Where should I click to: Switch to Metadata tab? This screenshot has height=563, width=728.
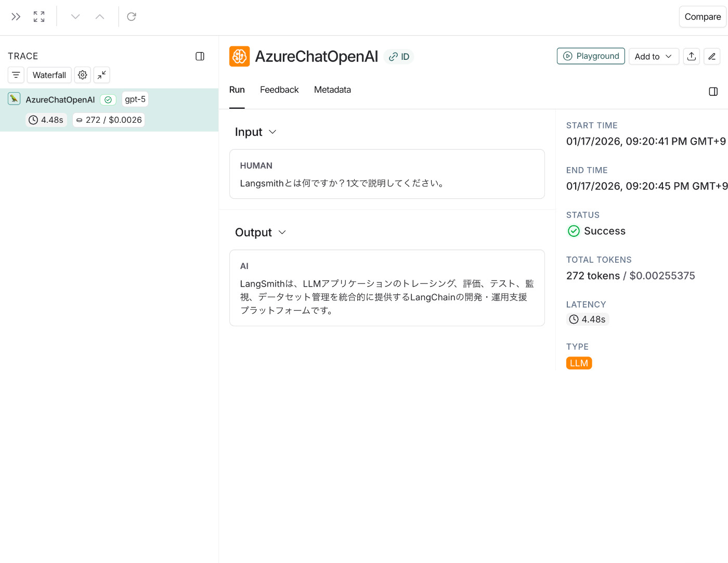[332, 90]
